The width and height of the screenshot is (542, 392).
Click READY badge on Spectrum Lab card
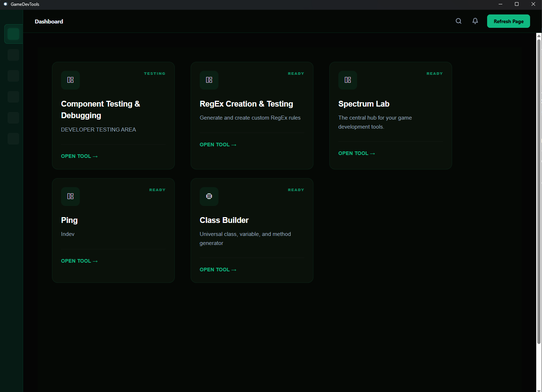(435, 73)
